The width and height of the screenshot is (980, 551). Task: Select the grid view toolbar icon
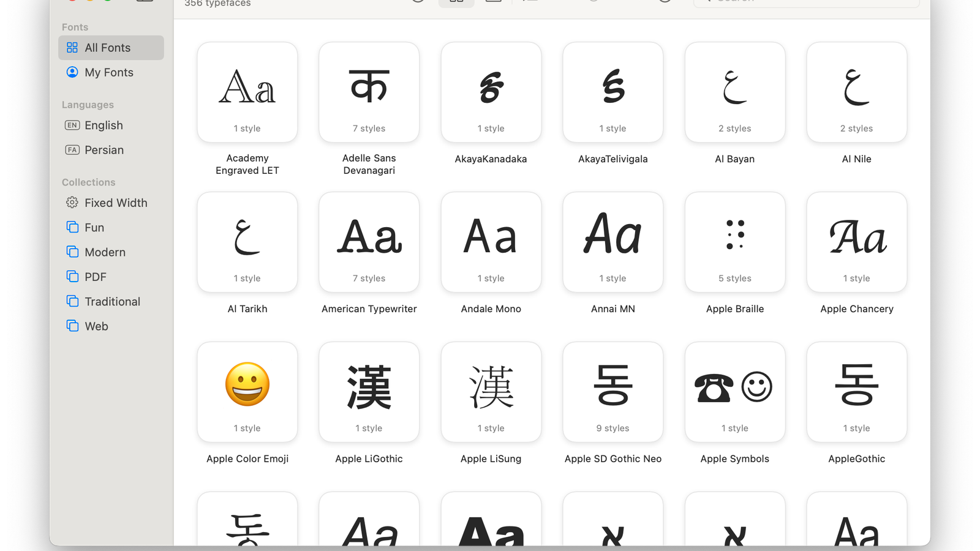456,2
